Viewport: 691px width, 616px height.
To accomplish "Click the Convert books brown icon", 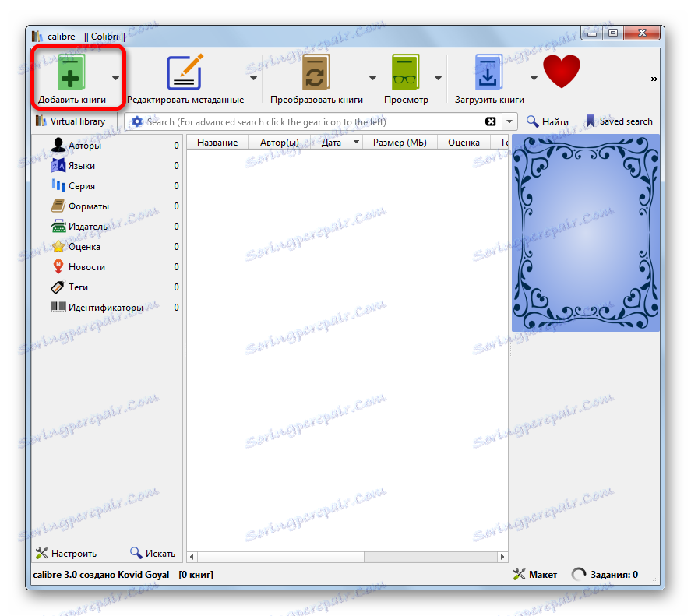I will (x=316, y=72).
